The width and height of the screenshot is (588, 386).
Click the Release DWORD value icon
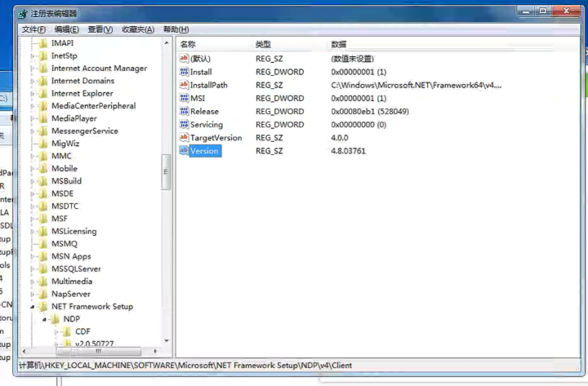[184, 111]
